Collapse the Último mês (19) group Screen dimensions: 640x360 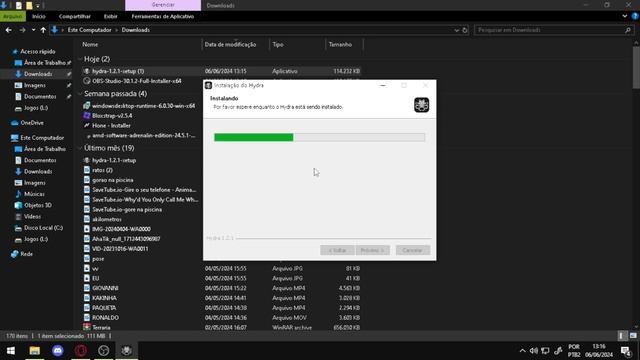click(x=80, y=148)
